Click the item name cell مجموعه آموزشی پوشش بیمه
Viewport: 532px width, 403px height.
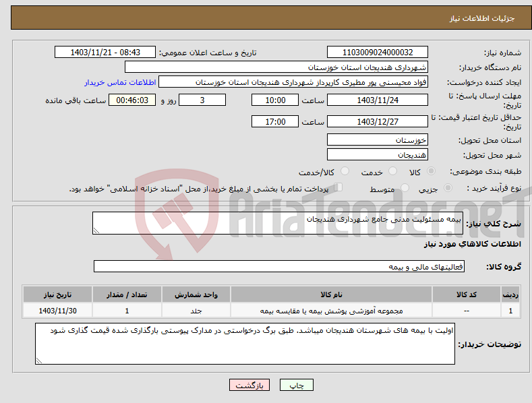point(331,311)
